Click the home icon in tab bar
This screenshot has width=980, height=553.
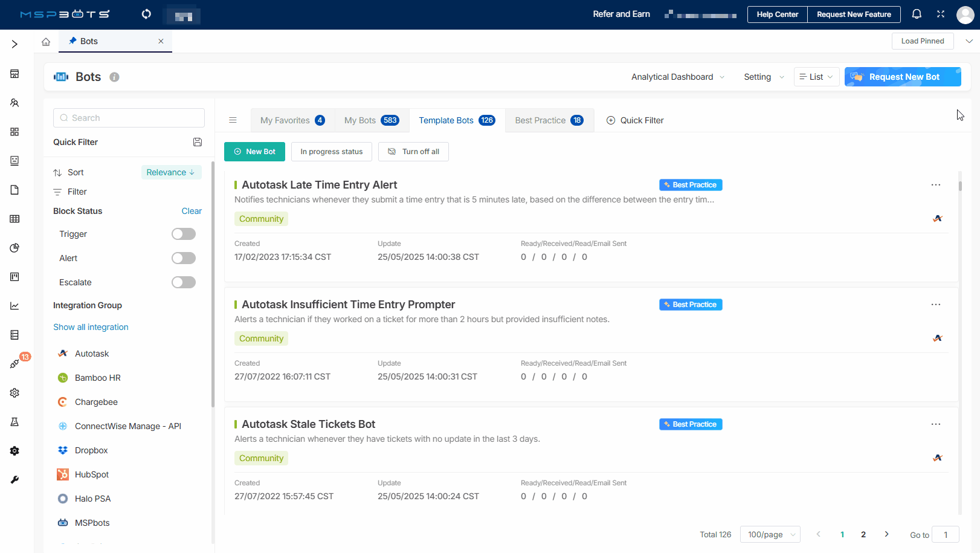click(x=46, y=42)
